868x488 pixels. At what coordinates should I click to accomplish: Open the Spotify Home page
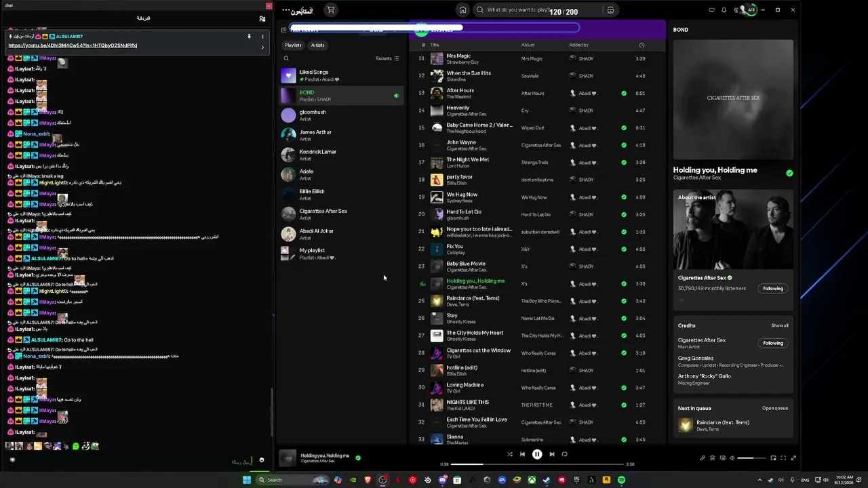pyautogui.click(x=462, y=10)
